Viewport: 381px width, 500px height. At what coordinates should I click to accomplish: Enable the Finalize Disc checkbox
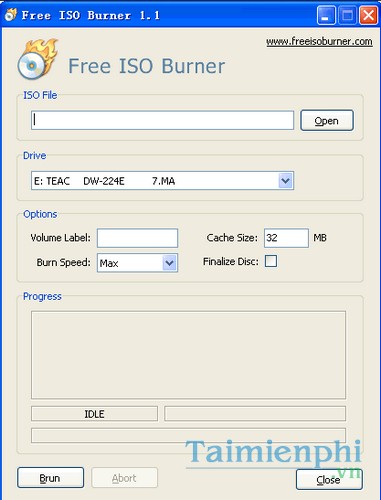271,261
